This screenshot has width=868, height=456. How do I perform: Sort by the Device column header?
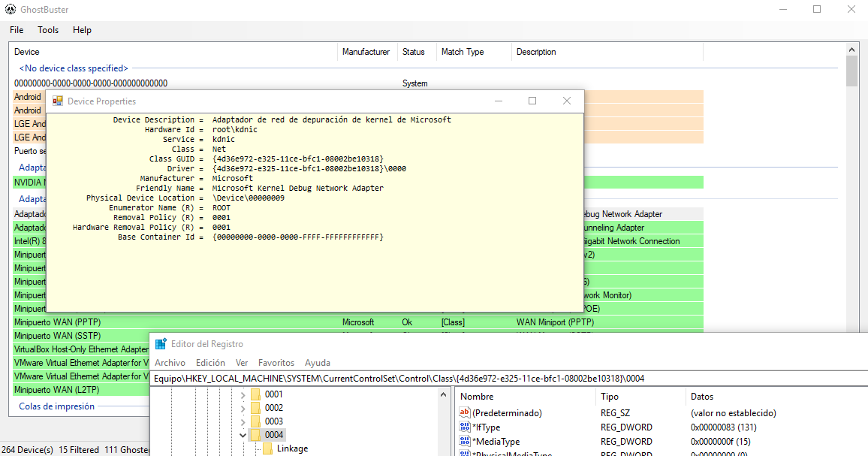pyautogui.click(x=175, y=52)
